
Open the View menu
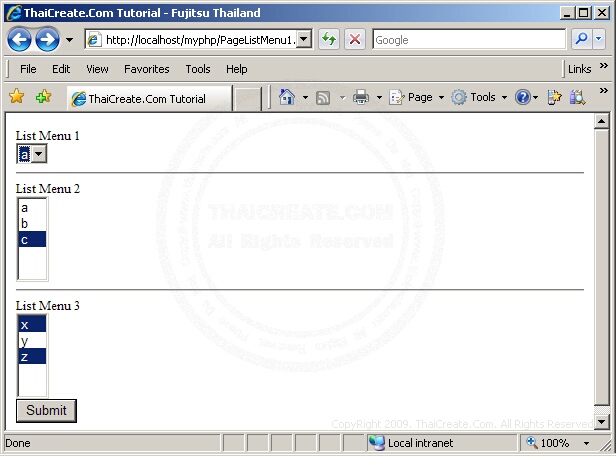97,69
